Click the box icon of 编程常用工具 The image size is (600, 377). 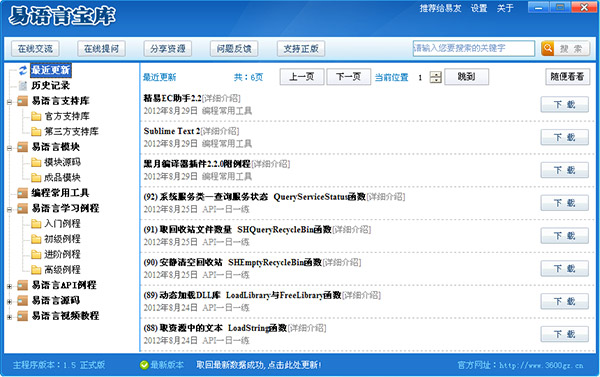coord(23,193)
